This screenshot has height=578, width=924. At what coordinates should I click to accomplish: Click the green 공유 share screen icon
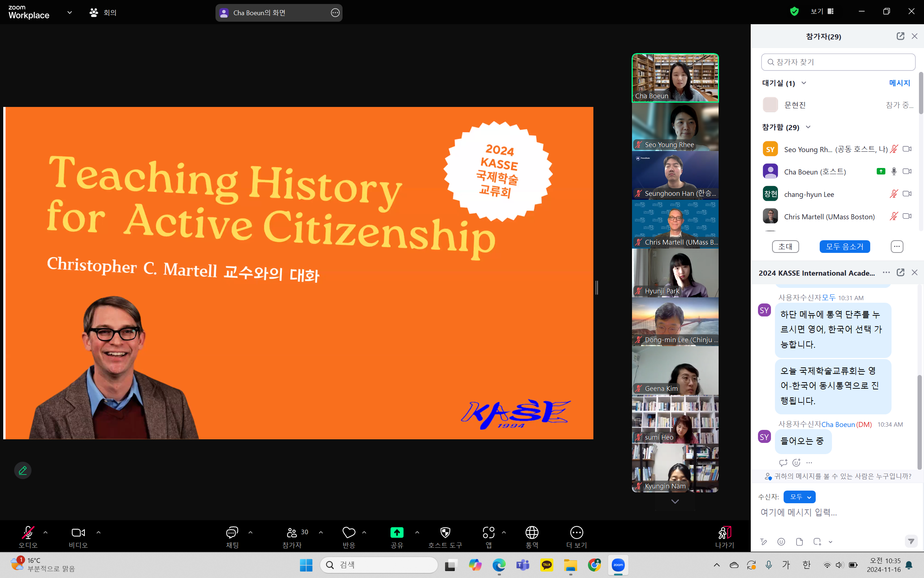[397, 532]
